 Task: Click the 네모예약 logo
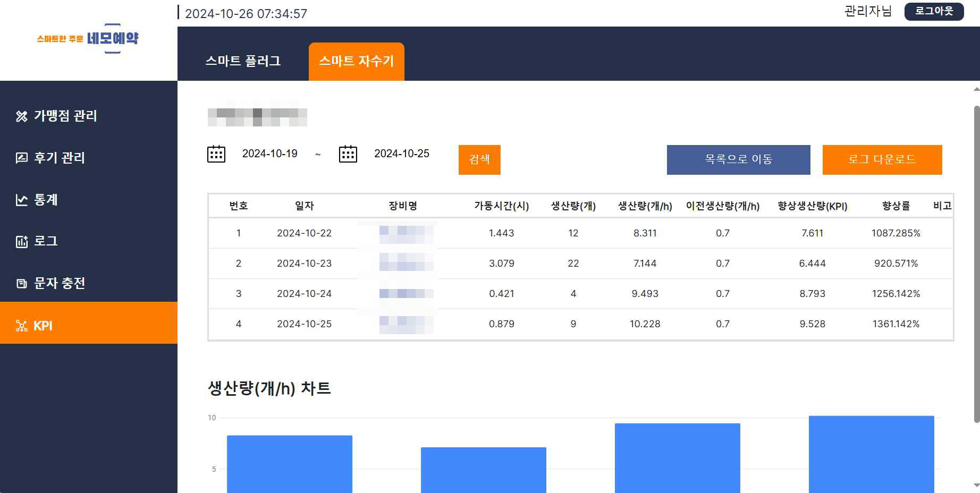coord(88,39)
